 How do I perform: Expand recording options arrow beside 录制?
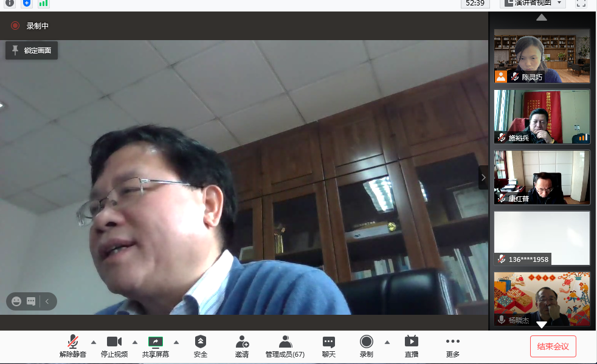387,342
